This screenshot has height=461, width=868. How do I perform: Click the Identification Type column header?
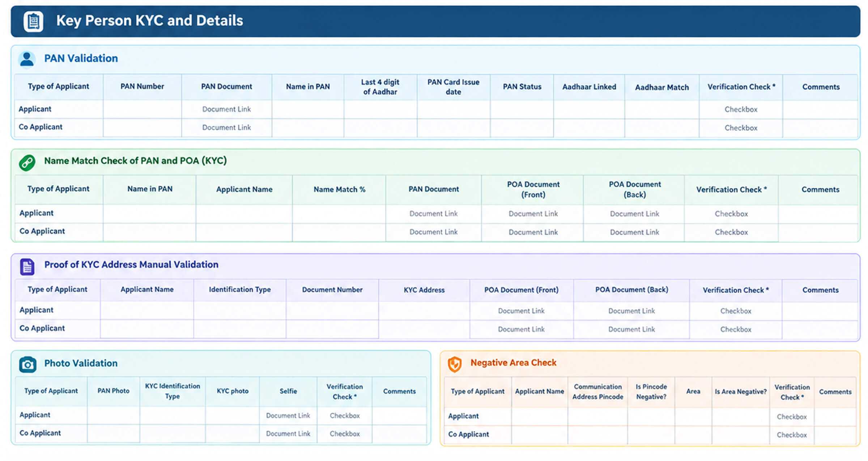point(240,290)
